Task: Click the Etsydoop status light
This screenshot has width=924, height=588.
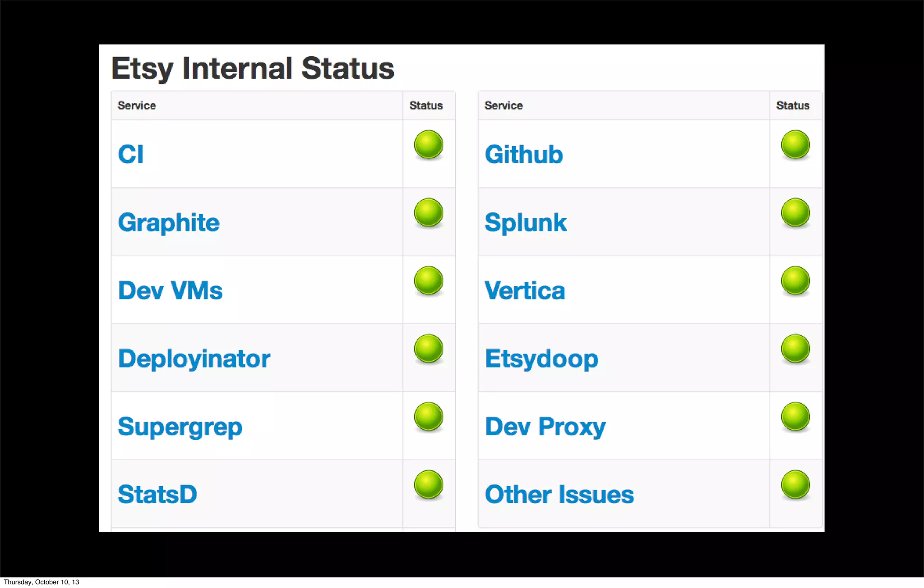Action: pos(795,349)
